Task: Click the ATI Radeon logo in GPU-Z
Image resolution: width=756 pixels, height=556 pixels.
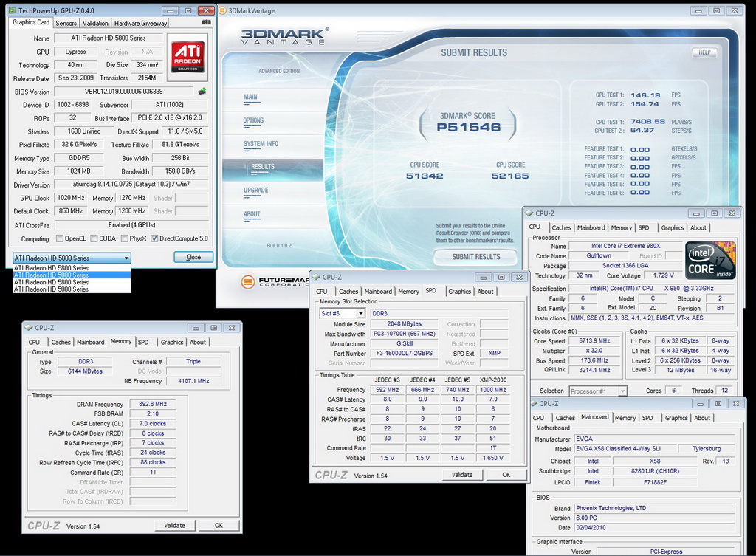Action: click(188, 56)
